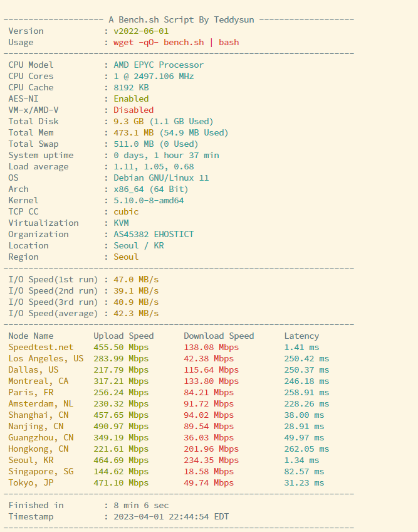The width and height of the screenshot is (418, 532).
Task: Click the AES-NI Enabled value
Action: point(131,99)
